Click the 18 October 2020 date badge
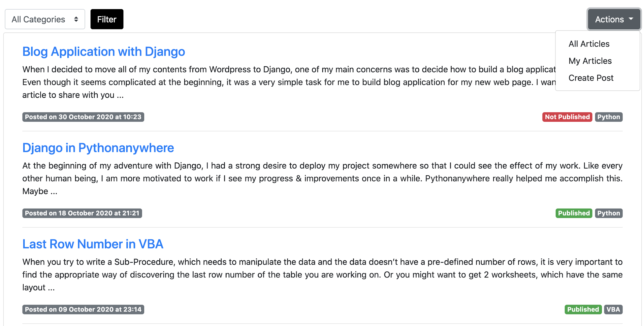 click(82, 213)
